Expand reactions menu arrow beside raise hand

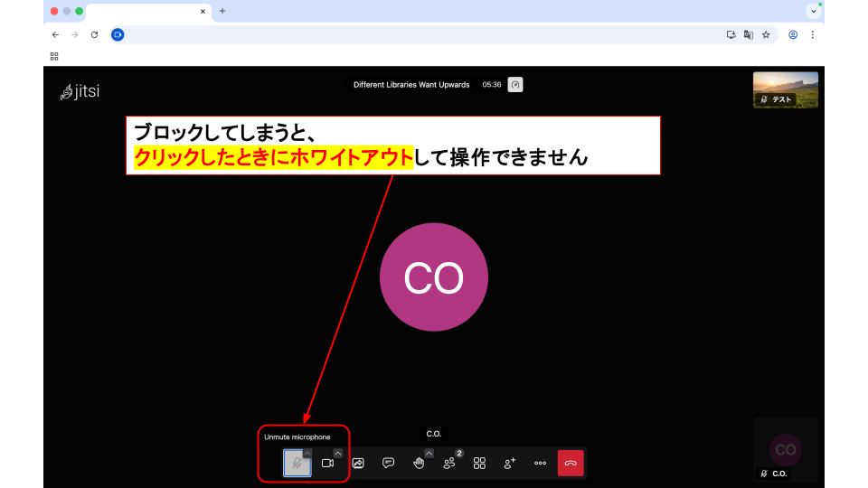click(x=429, y=453)
